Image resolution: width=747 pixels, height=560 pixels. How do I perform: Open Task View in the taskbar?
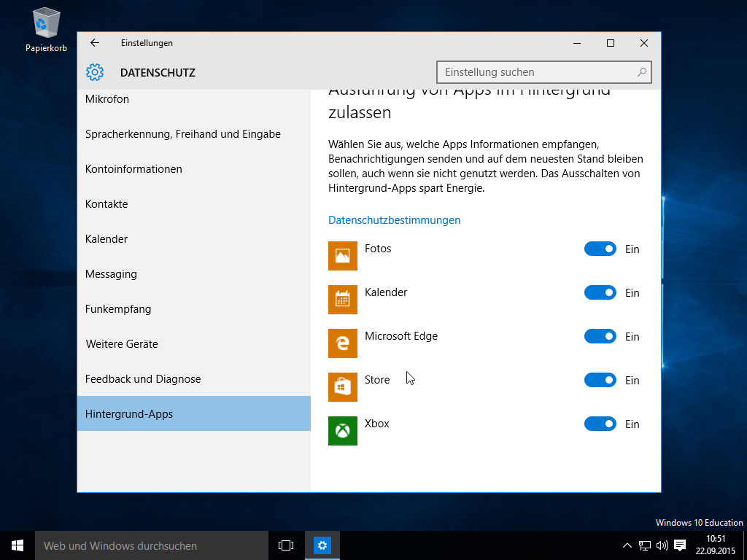(286, 545)
